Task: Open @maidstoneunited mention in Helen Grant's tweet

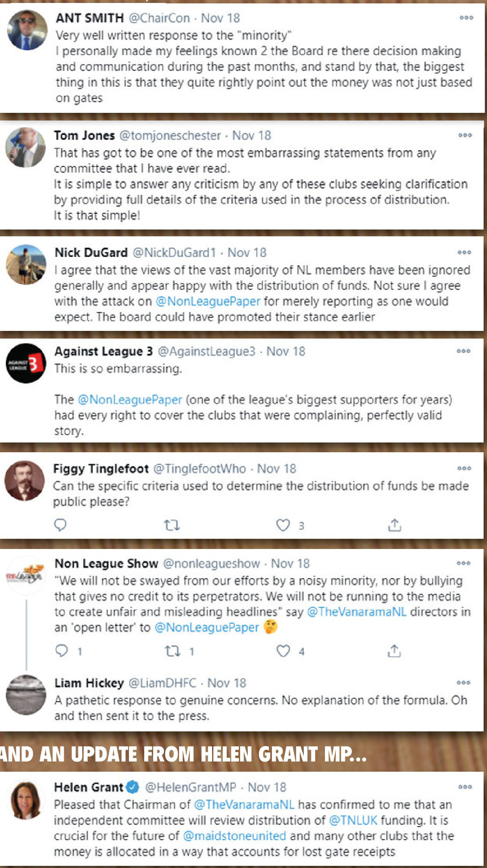Action: pyautogui.click(x=235, y=836)
